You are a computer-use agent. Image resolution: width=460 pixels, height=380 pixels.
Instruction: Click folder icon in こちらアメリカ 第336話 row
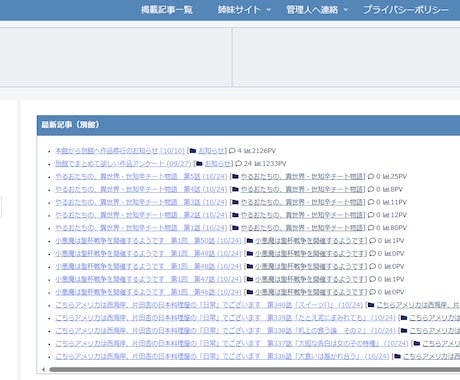397,356
